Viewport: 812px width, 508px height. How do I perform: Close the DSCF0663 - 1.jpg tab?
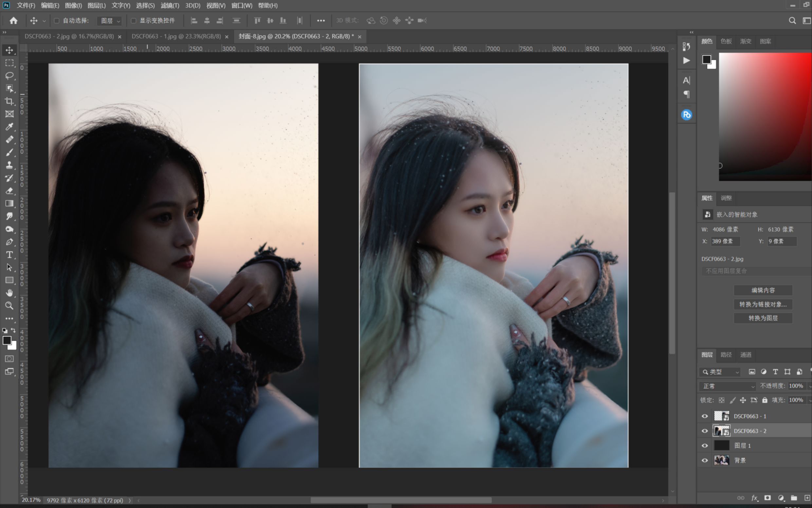coord(227,37)
